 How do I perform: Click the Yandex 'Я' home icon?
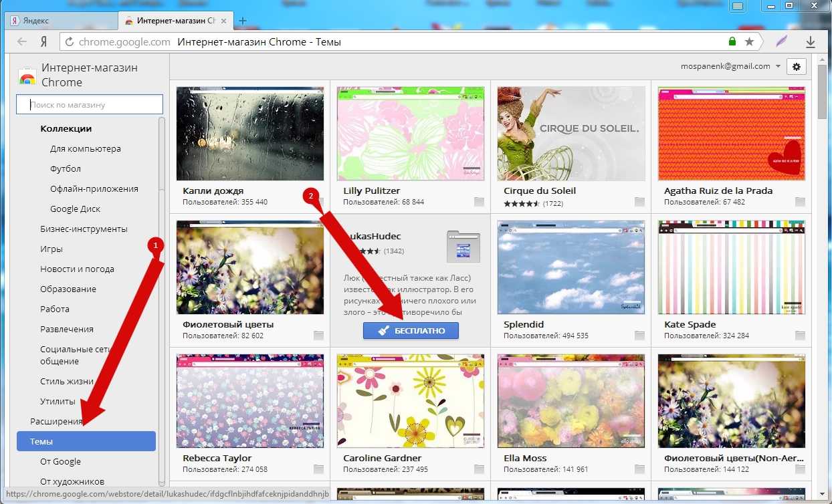pos(43,41)
